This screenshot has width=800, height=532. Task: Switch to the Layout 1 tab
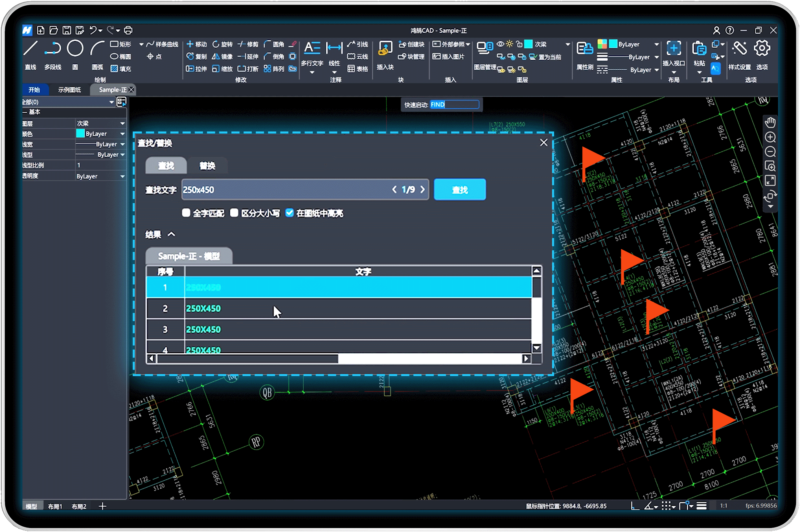55,506
